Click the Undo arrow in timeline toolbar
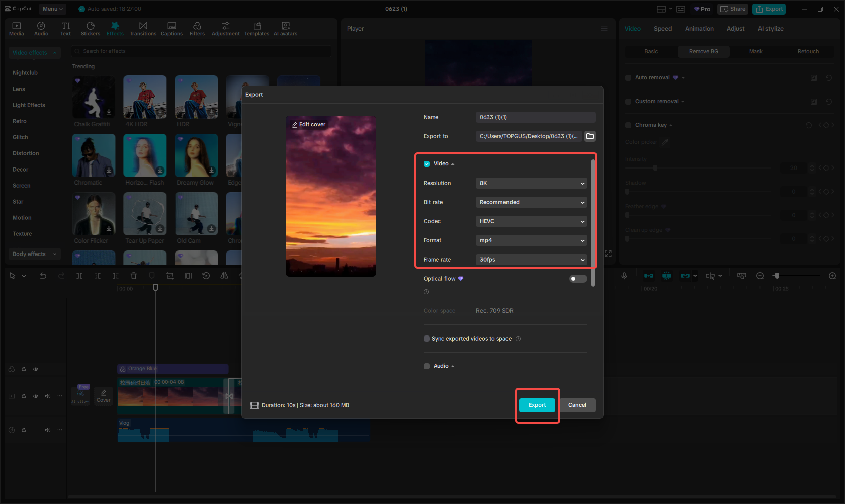 click(x=43, y=276)
